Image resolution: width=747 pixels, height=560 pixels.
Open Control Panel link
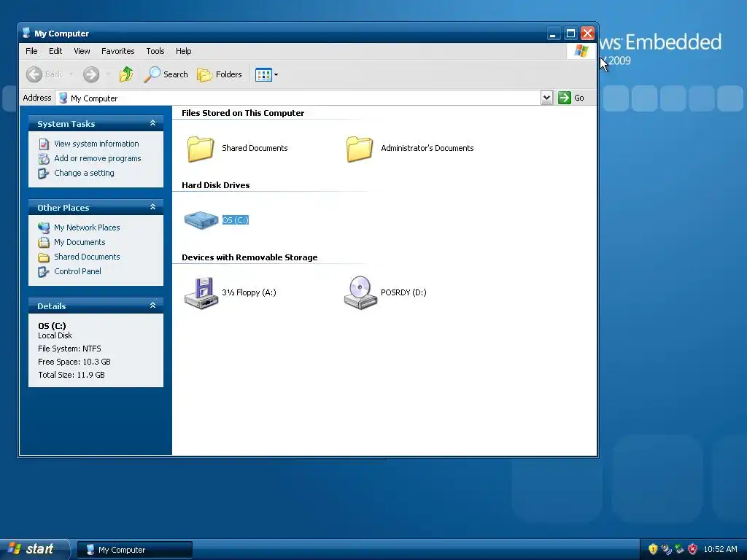[x=77, y=271]
